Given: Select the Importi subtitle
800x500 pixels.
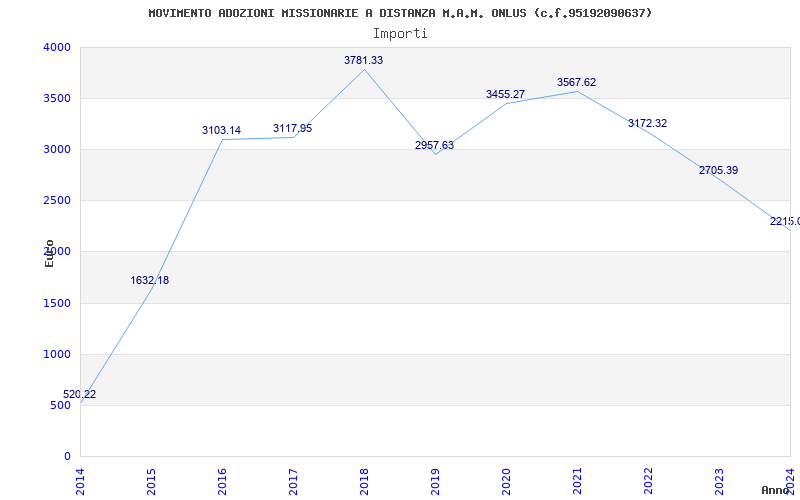Looking at the screenshot, I should [x=400, y=34].
